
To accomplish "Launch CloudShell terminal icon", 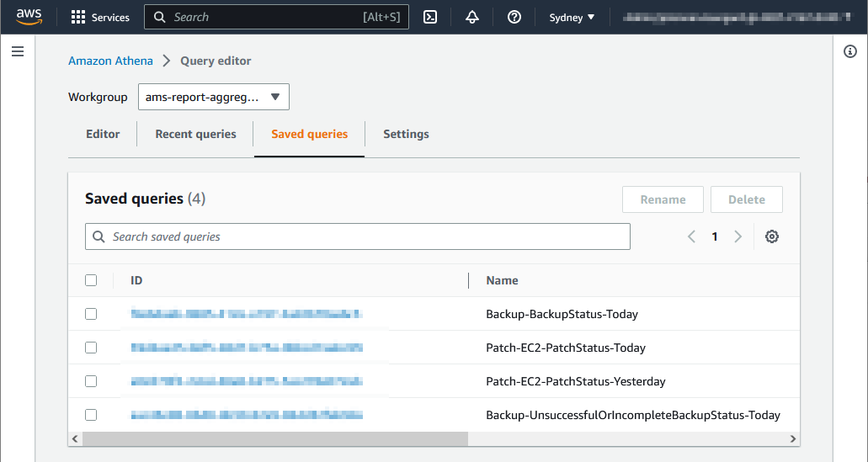I will coord(430,17).
